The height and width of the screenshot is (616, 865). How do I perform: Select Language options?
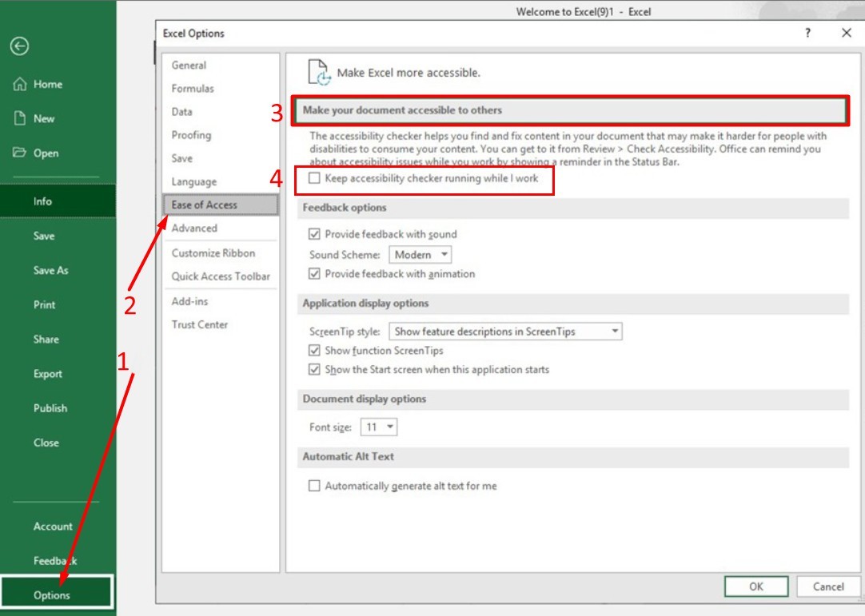pyautogui.click(x=221, y=181)
